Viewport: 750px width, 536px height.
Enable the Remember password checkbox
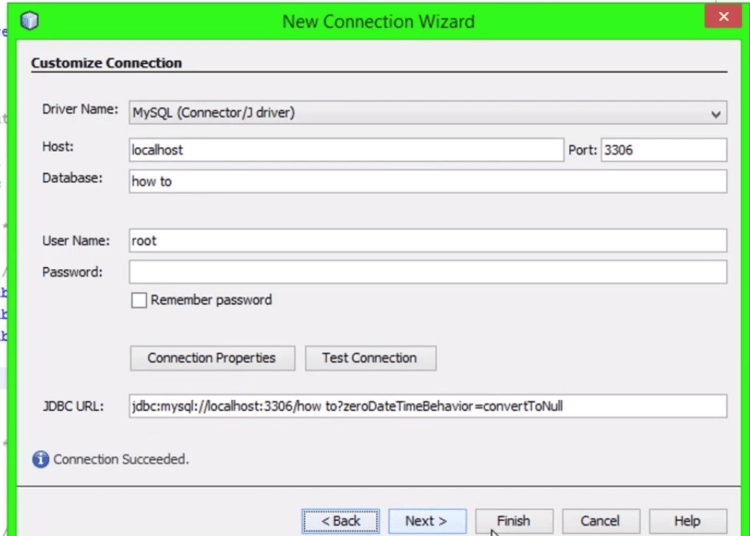[x=139, y=300]
